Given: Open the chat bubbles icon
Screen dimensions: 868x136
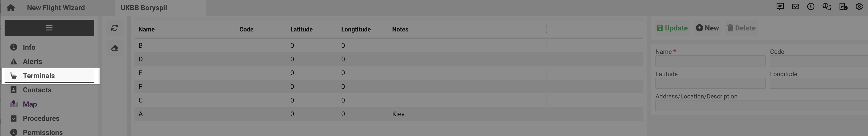Looking at the screenshot, I should point(826,7).
